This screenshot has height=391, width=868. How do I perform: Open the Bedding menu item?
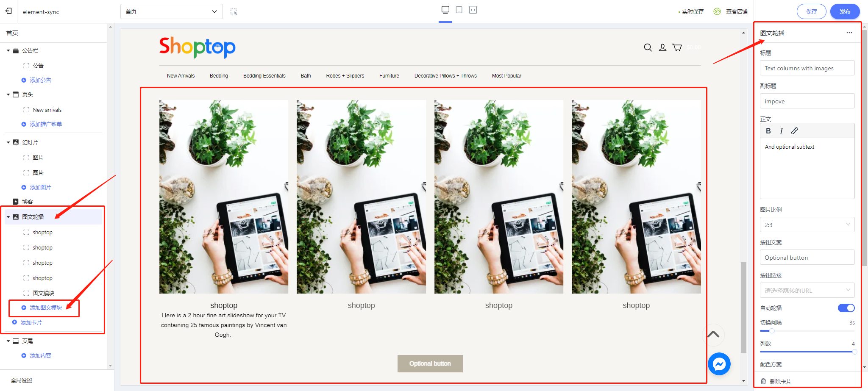(219, 76)
